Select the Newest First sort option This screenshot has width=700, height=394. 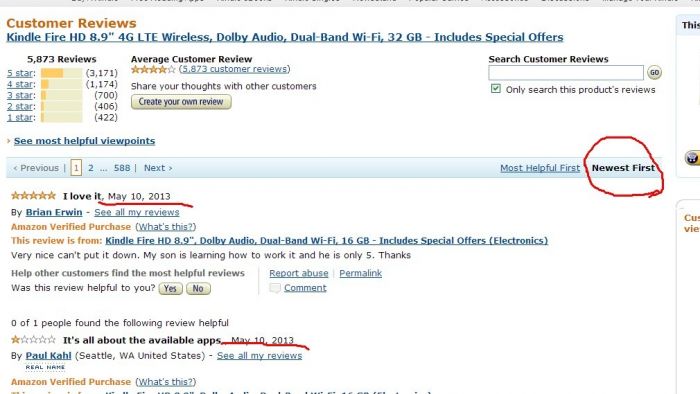623,168
